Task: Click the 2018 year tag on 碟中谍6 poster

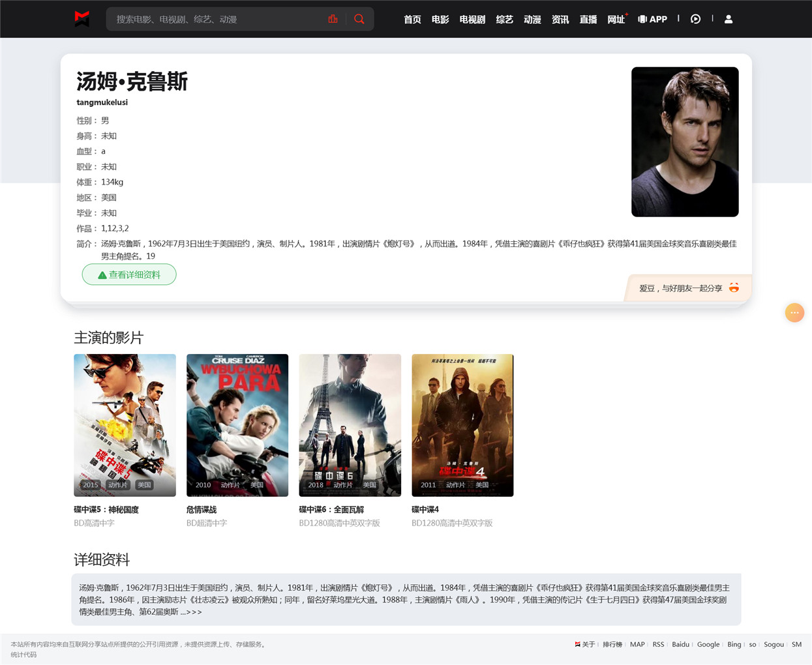Action: (x=316, y=485)
